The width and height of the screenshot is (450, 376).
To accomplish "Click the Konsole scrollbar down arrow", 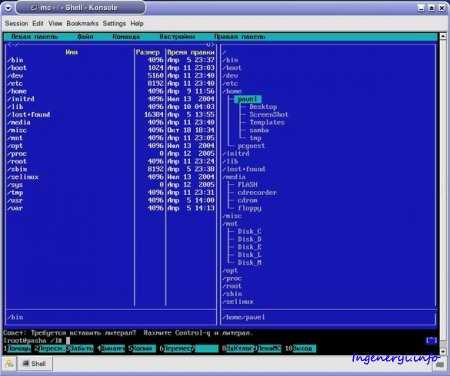I will point(443,352).
